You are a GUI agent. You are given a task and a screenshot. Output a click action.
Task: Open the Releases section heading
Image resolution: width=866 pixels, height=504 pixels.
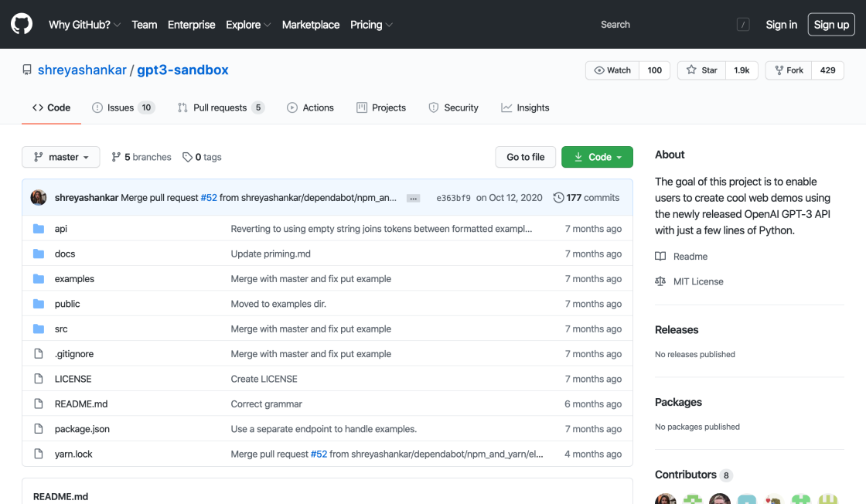pos(677,329)
